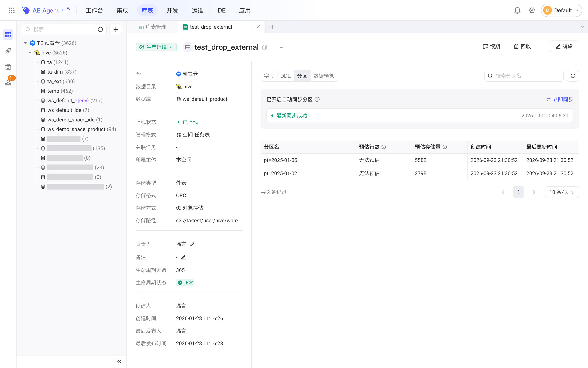
Task: Open the notifications bell
Action: coord(517,10)
